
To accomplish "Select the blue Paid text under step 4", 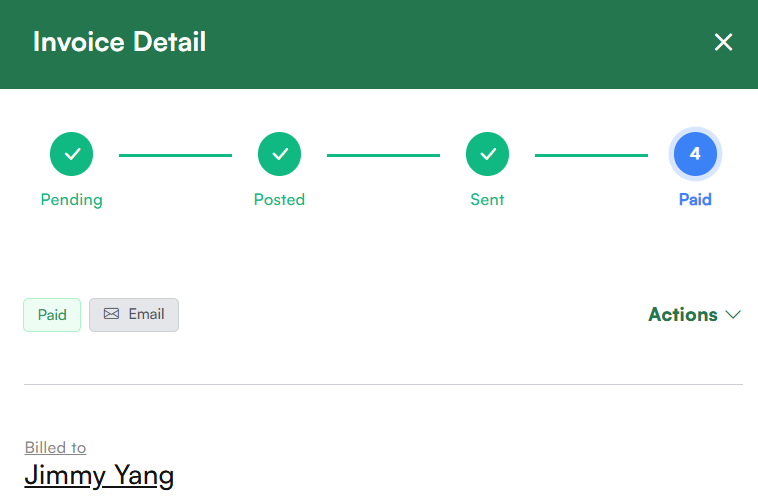I will click(695, 199).
